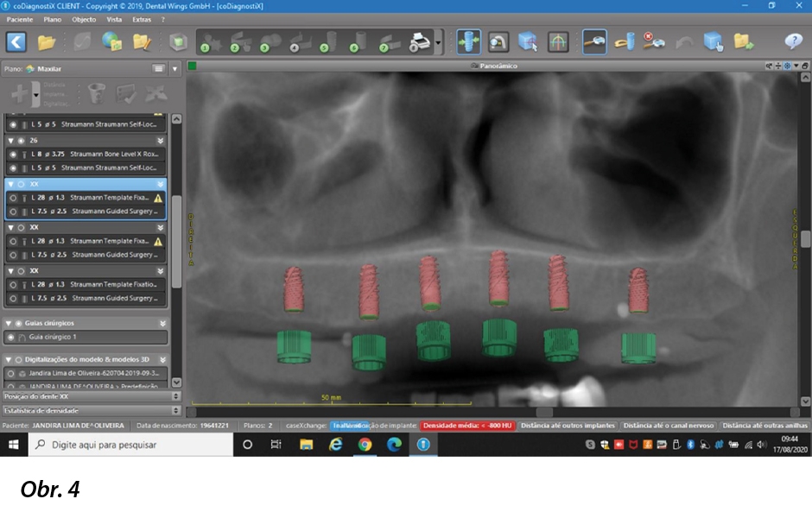The width and height of the screenshot is (812, 518).
Task: Open the Paciente menu
Action: coord(20,19)
